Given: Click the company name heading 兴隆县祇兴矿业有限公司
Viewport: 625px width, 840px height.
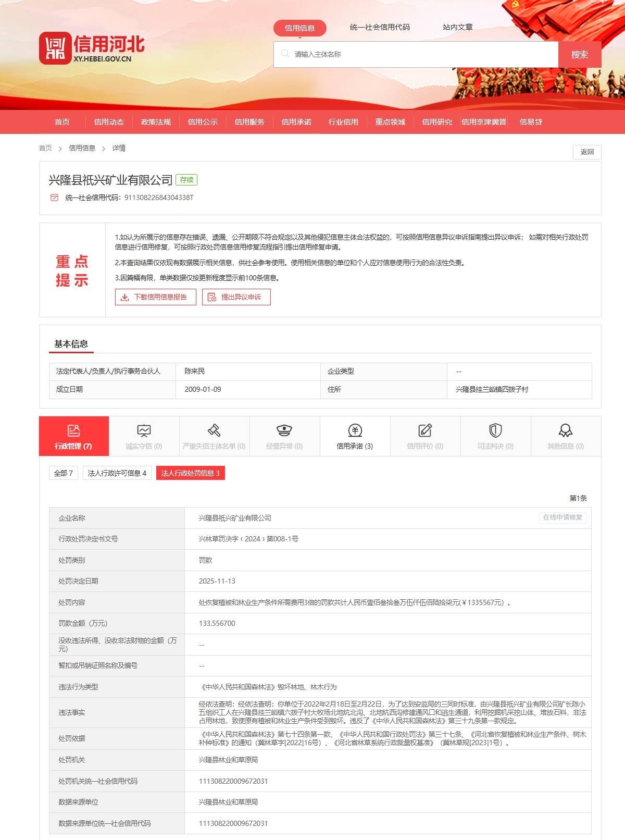Looking at the screenshot, I should (110, 180).
